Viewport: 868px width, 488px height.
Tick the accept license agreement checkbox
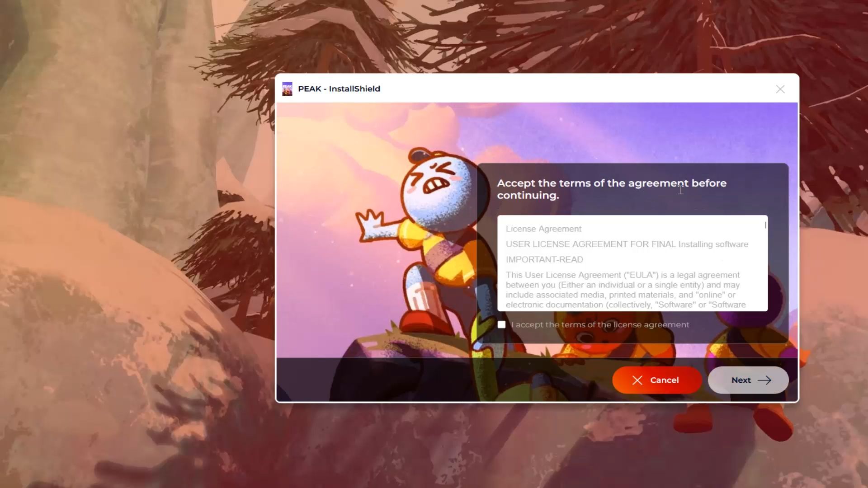[x=501, y=325]
